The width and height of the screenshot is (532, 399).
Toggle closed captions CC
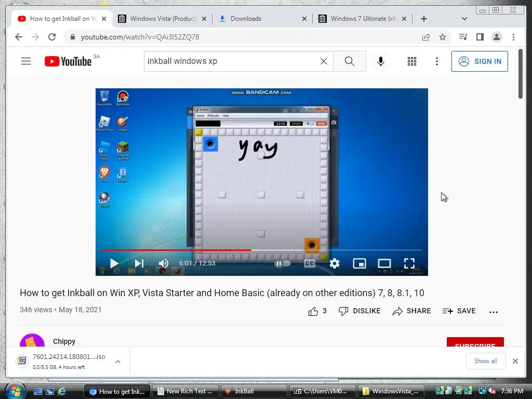click(310, 263)
